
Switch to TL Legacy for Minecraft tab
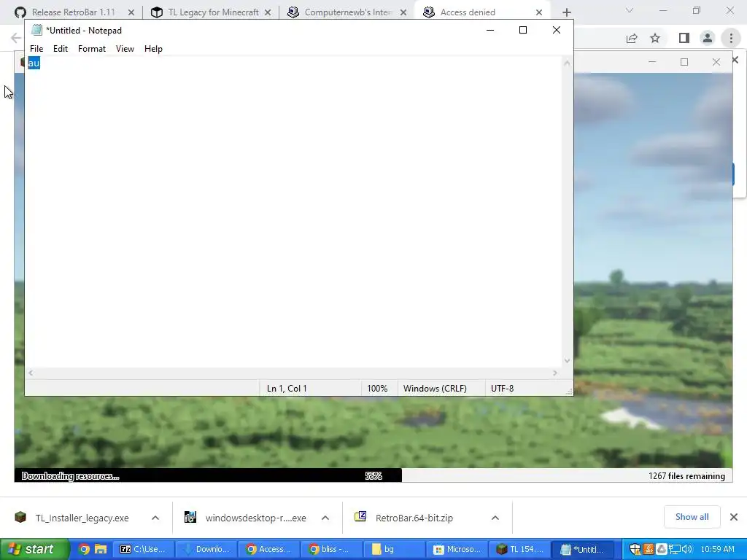click(213, 12)
